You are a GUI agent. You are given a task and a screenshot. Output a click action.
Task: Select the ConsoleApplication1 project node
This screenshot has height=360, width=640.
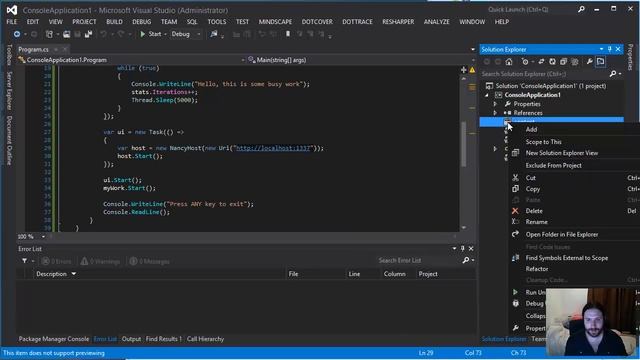[x=532, y=95]
